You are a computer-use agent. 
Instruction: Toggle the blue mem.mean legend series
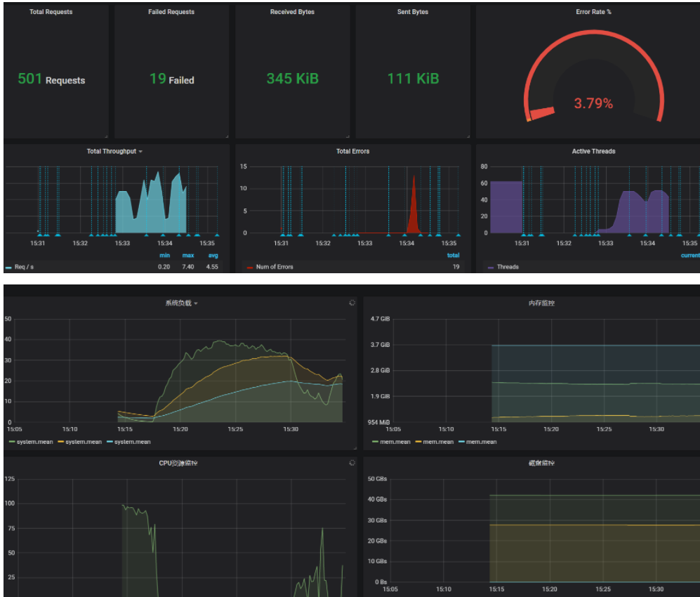(481, 442)
